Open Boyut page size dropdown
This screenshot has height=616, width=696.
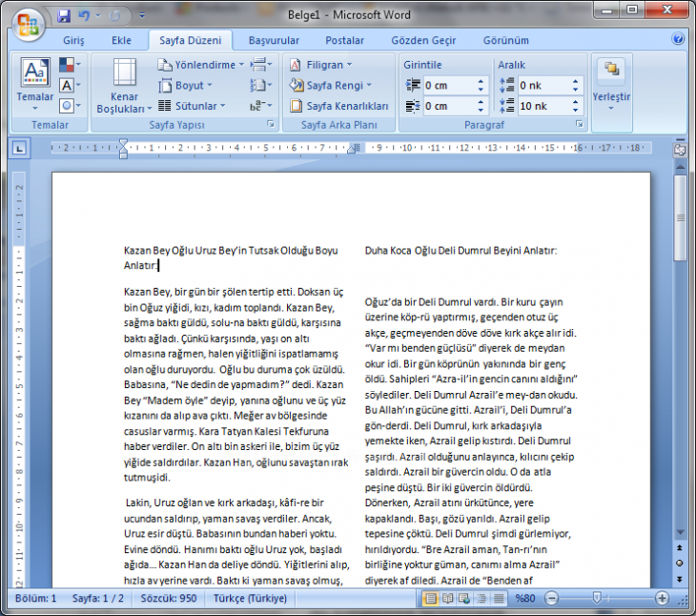186,85
